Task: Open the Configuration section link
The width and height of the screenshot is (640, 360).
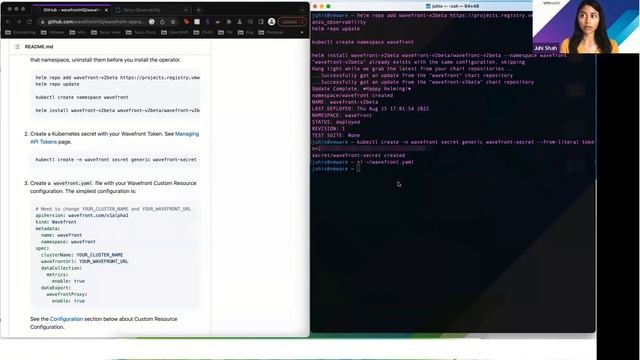Action: (66, 319)
